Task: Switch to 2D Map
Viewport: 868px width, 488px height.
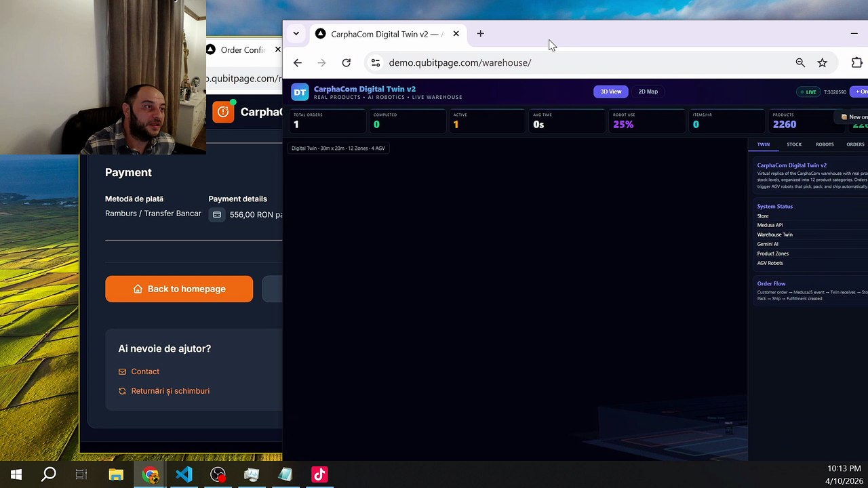Action: click(x=648, y=91)
